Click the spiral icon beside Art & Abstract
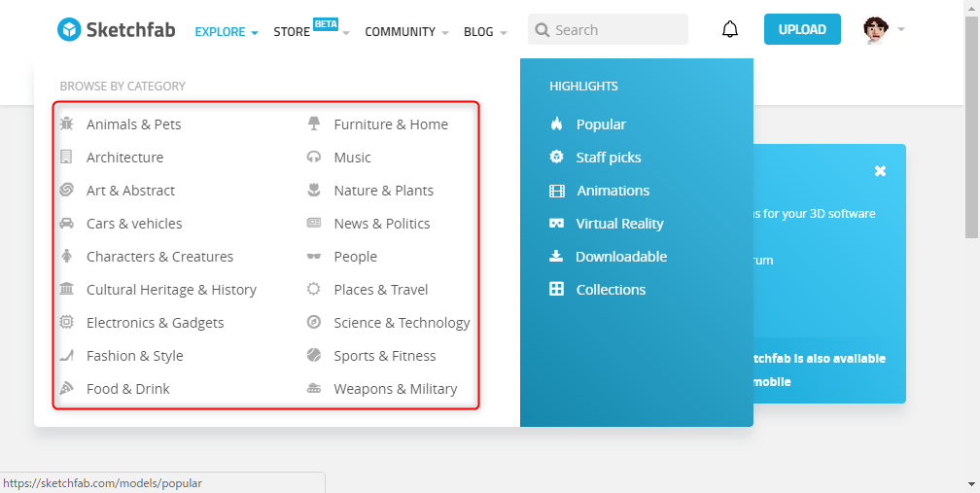This screenshot has height=493, width=980. tap(66, 190)
